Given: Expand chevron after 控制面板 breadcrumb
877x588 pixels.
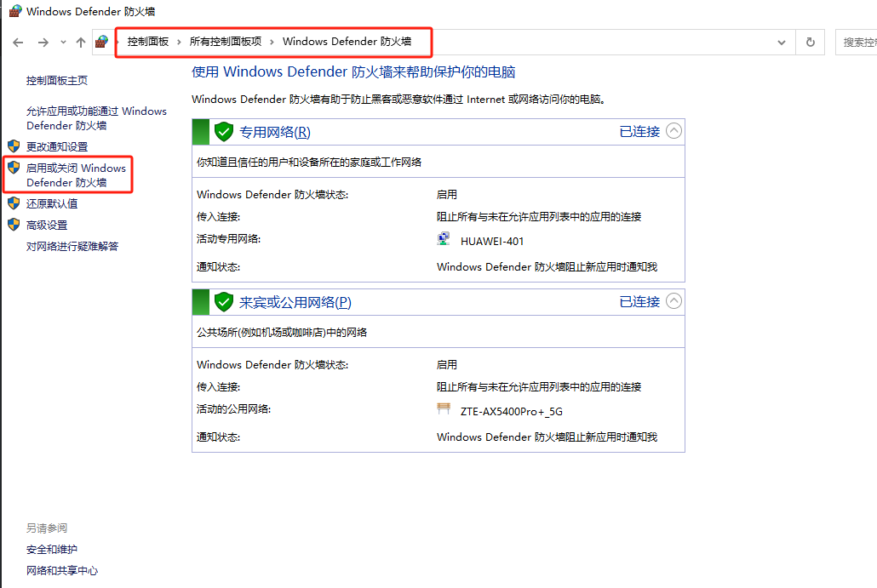Looking at the screenshot, I should [179, 42].
